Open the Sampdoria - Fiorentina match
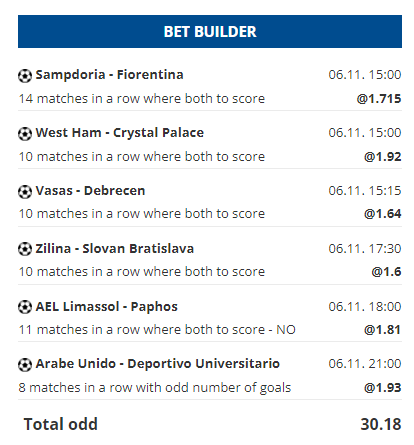414x445 pixels. click(109, 75)
